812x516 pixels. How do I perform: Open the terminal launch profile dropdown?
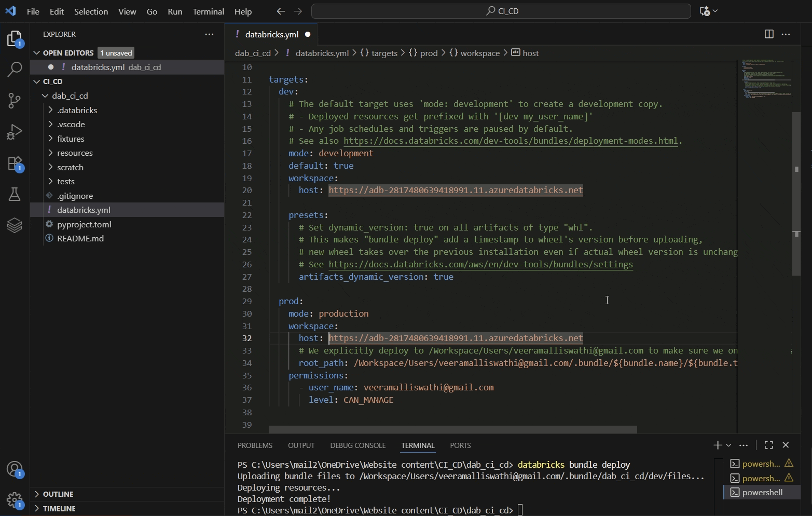pyautogui.click(x=729, y=445)
